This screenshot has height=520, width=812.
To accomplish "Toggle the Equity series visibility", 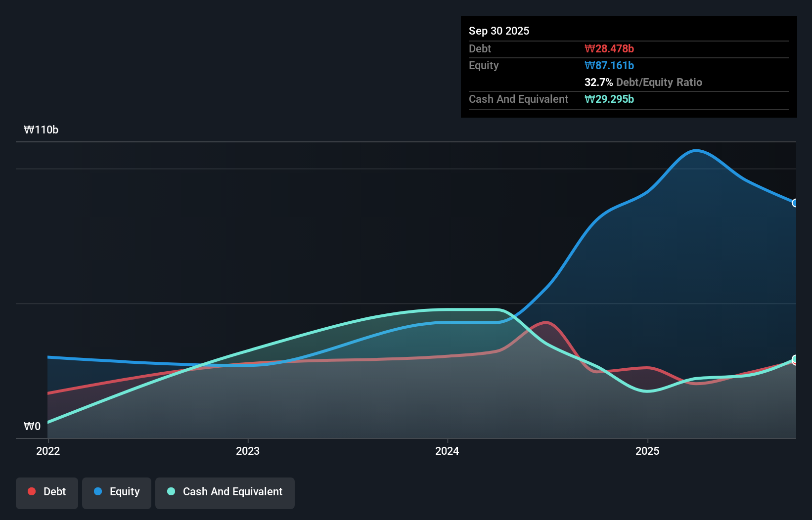I will point(116,491).
